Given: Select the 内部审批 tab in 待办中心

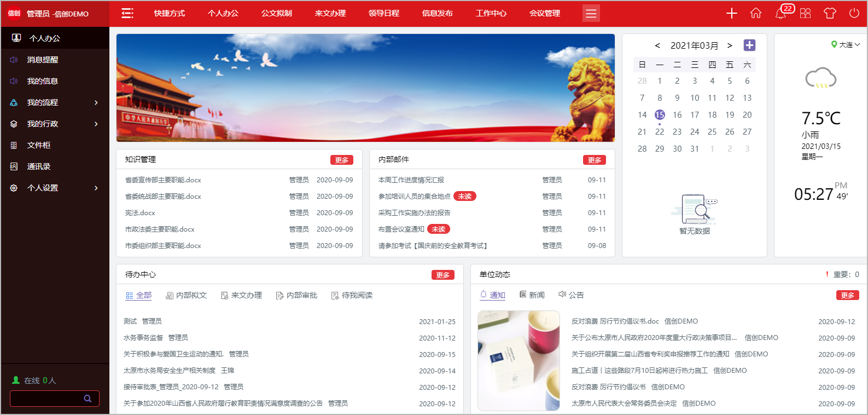Looking at the screenshot, I should tap(296, 296).
